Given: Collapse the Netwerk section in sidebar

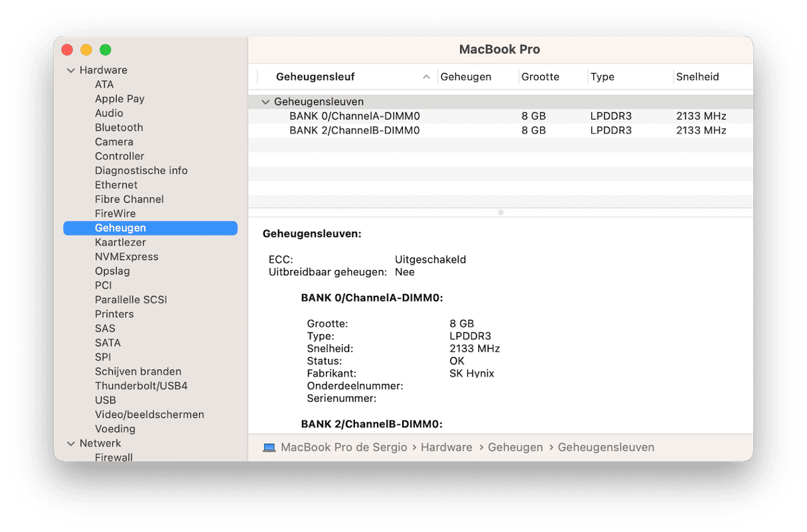Looking at the screenshot, I should pyautogui.click(x=71, y=443).
